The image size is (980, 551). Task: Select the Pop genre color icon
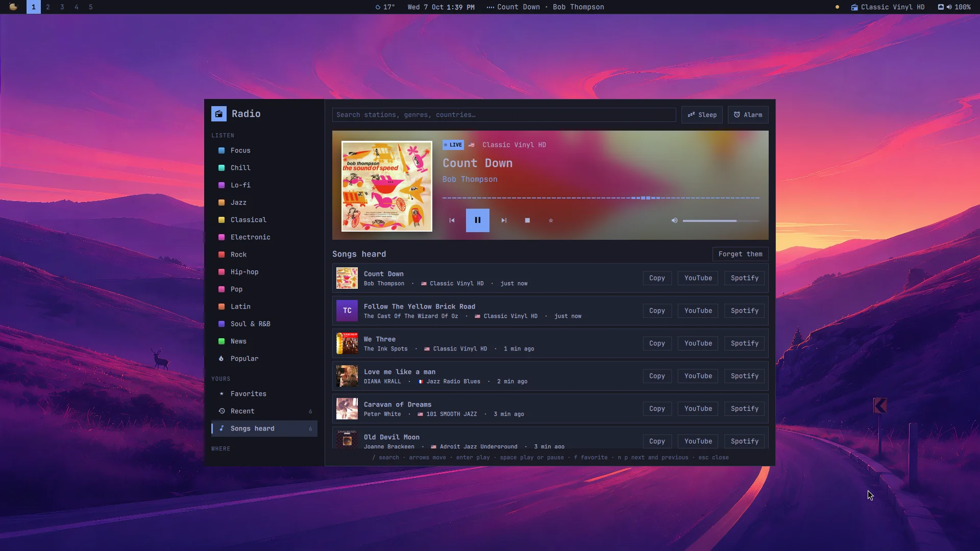click(222, 289)
